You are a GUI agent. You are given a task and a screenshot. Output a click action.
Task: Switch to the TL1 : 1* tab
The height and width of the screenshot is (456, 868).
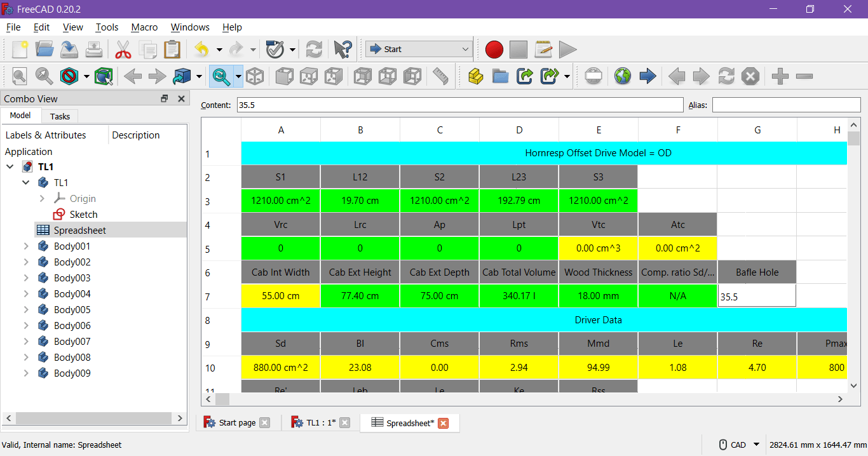tap(321, 422)
